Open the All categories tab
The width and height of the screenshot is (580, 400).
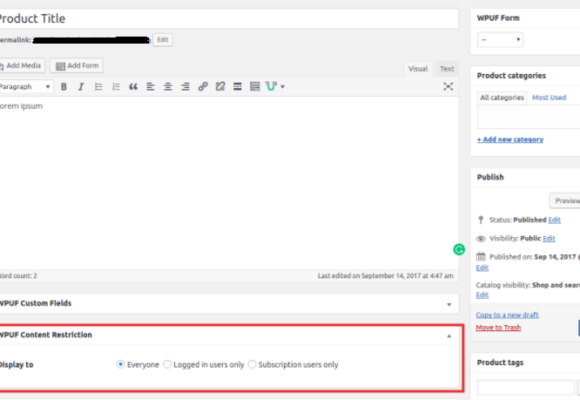coord(502,98)
